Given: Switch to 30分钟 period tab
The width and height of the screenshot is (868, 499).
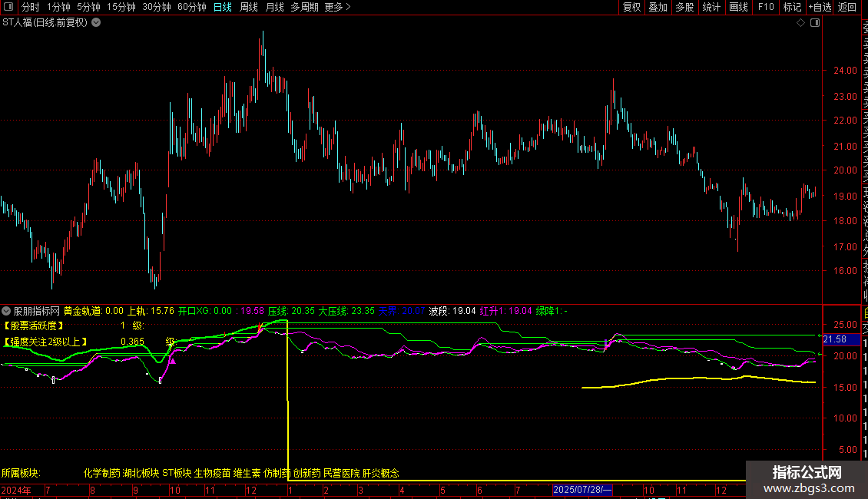Looking at the screenshot, I should [157, 7].
